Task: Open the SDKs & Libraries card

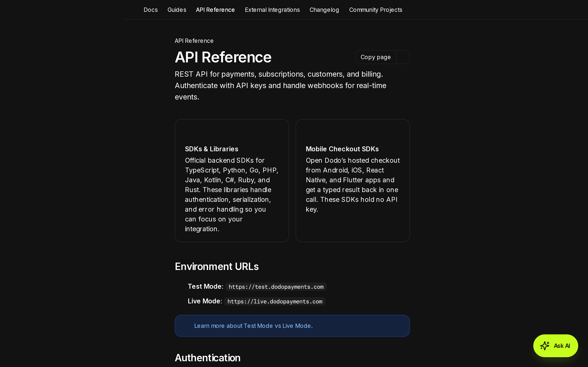Action: 232,180
